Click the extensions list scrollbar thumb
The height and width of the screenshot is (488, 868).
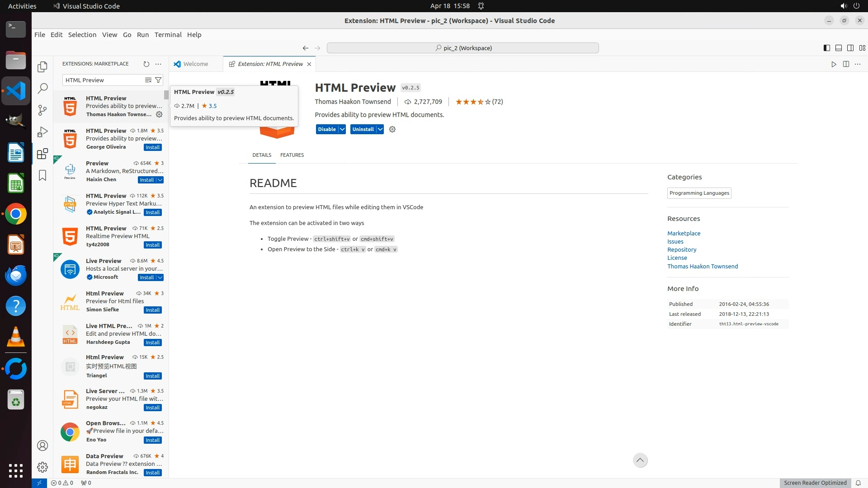click(x=166, y=95)
